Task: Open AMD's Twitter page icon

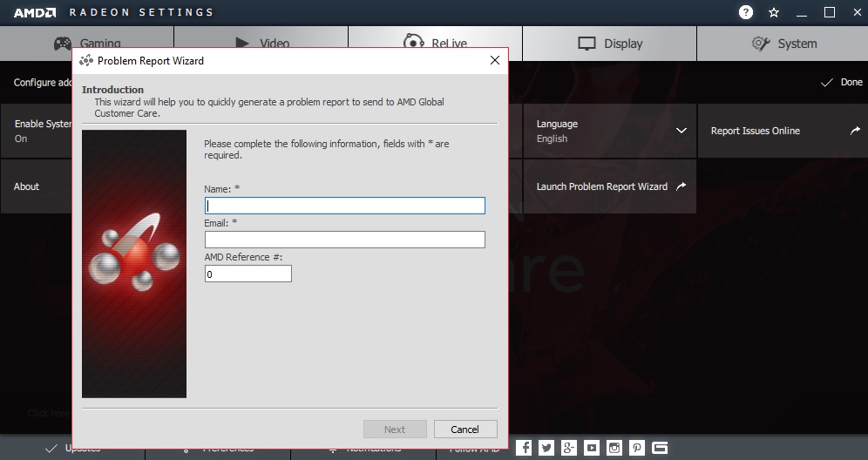Action: click(546, 448)
